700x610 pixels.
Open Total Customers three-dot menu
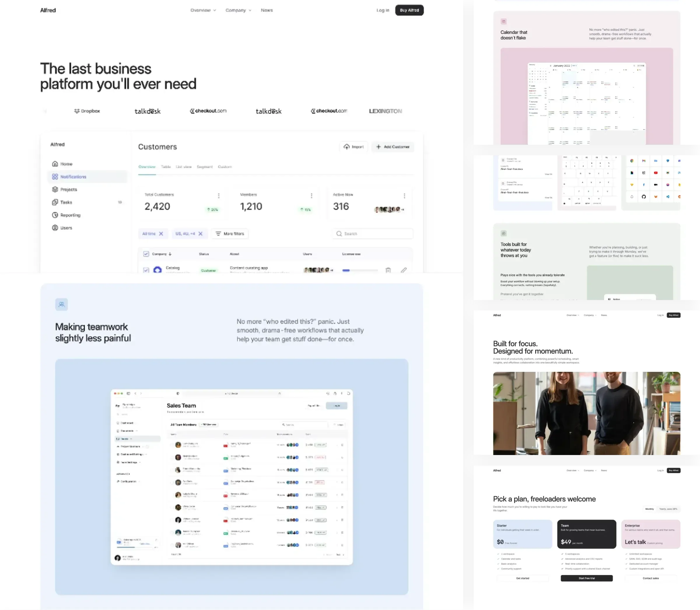point(219,195)
